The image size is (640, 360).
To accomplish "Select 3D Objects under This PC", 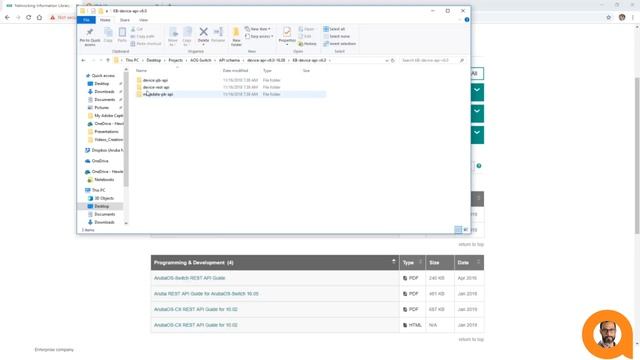I will (104, 198).
